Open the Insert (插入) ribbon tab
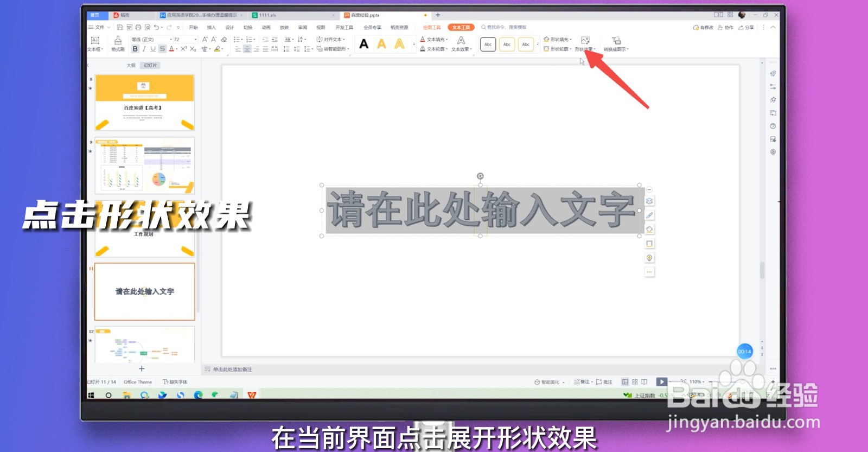 [212, 27]
